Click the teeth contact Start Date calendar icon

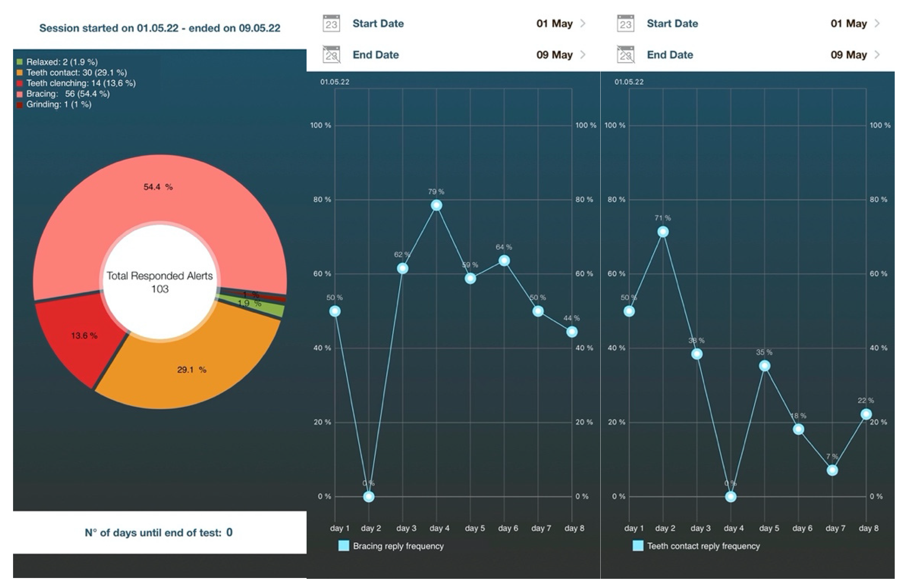625,24
